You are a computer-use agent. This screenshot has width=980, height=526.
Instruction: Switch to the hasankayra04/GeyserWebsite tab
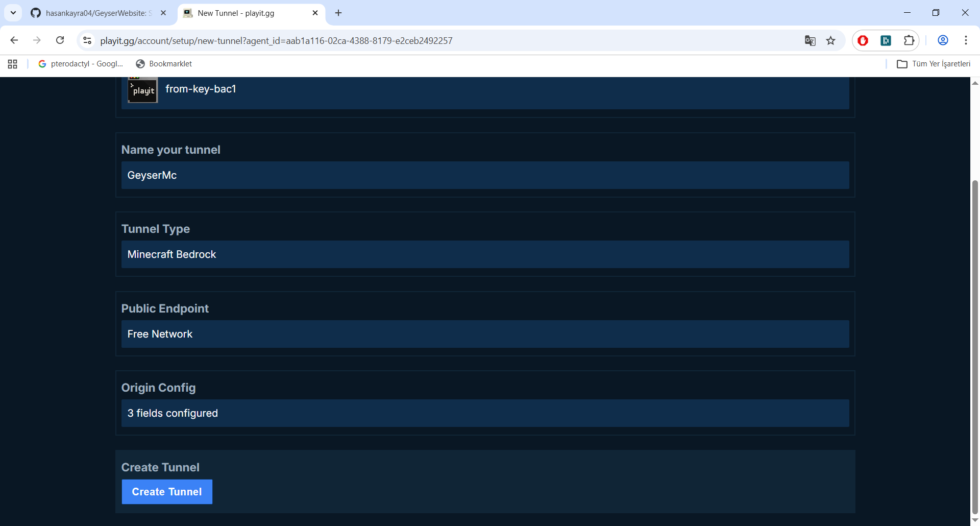point(98,13)
